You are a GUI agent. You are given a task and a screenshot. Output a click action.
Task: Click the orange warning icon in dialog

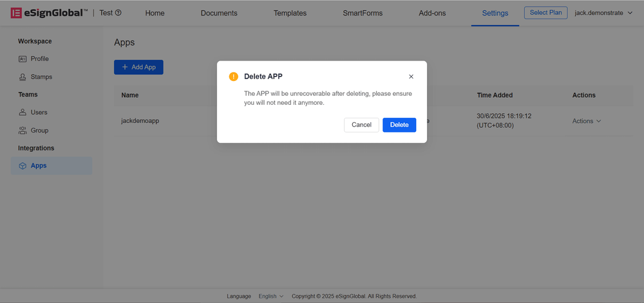coord(234,77)
